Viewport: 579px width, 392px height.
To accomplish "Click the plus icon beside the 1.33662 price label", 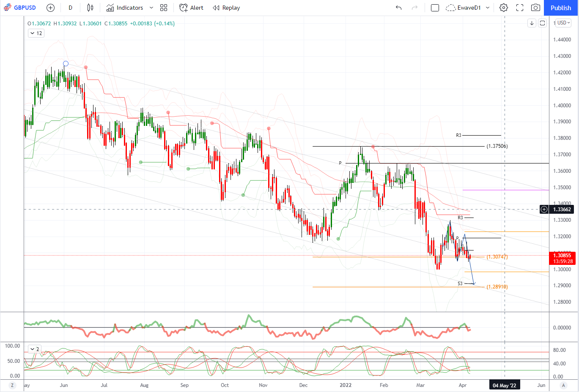I will click(x=544, y=209).
